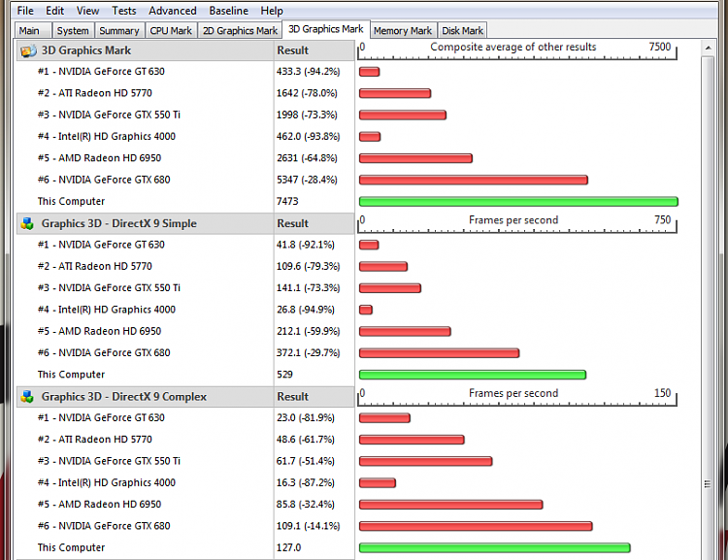Click the red bar for GTX 680 score 5347
The height and width of the screenshot is (560, 728).
(x=474, y=180)
